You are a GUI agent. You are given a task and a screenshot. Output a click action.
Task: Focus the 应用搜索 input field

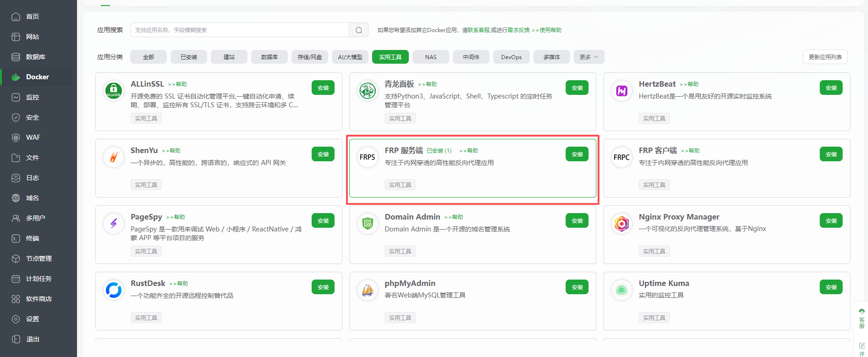239,30
